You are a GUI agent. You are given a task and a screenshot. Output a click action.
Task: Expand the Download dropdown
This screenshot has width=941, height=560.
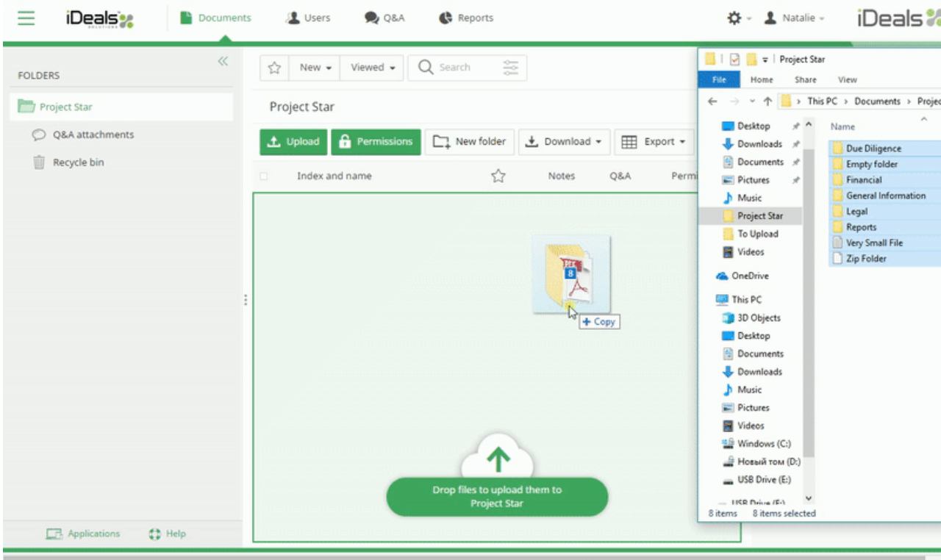564,141
